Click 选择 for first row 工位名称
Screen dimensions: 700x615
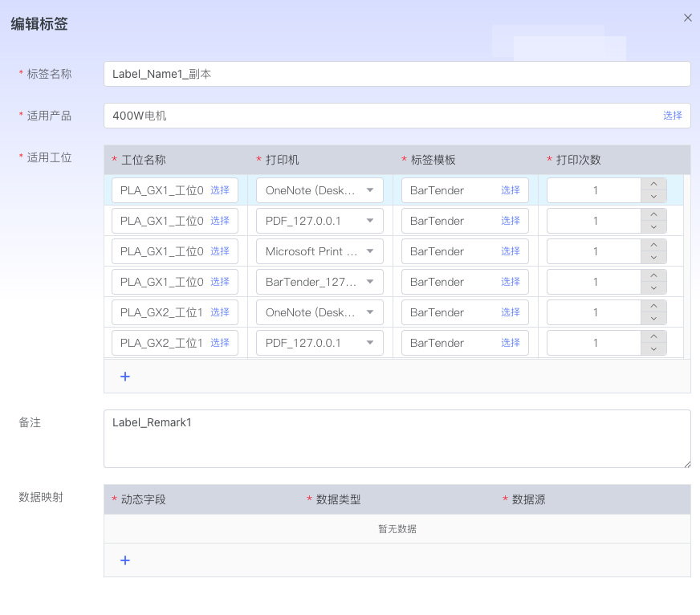[x=220, y=190]
